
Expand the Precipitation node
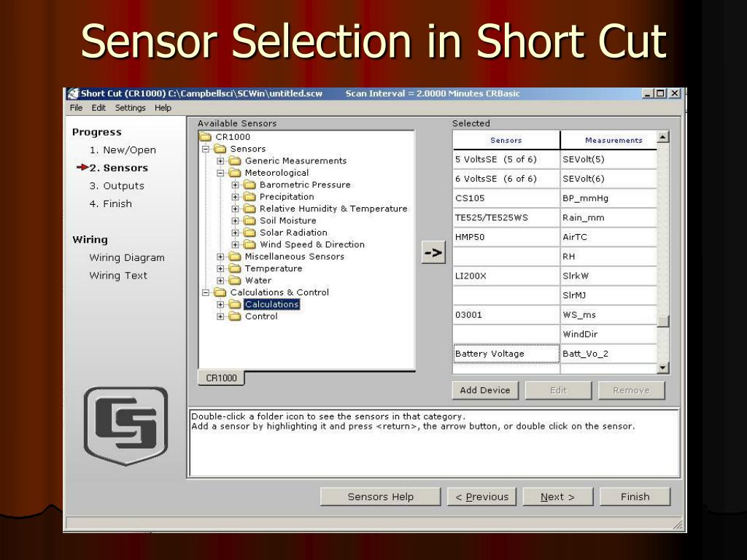(236, 197)
